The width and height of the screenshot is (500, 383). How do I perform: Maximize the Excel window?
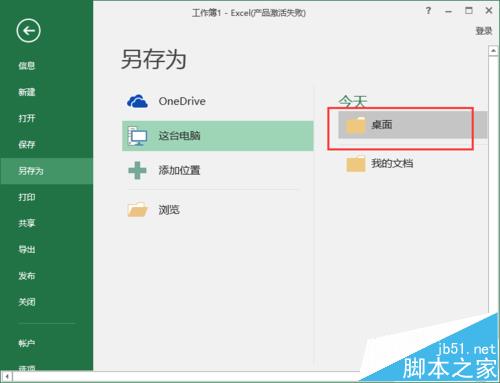[469, 11]
